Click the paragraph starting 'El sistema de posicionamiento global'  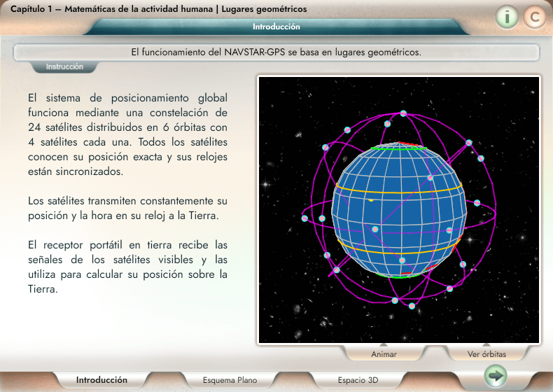click(x=127, y=134)
